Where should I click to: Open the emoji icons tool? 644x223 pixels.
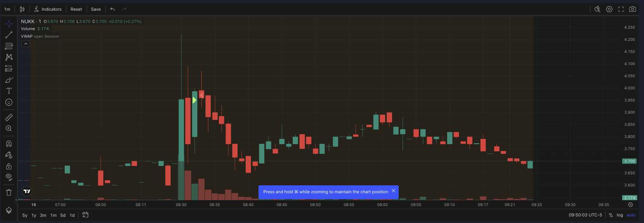(9, 102)
